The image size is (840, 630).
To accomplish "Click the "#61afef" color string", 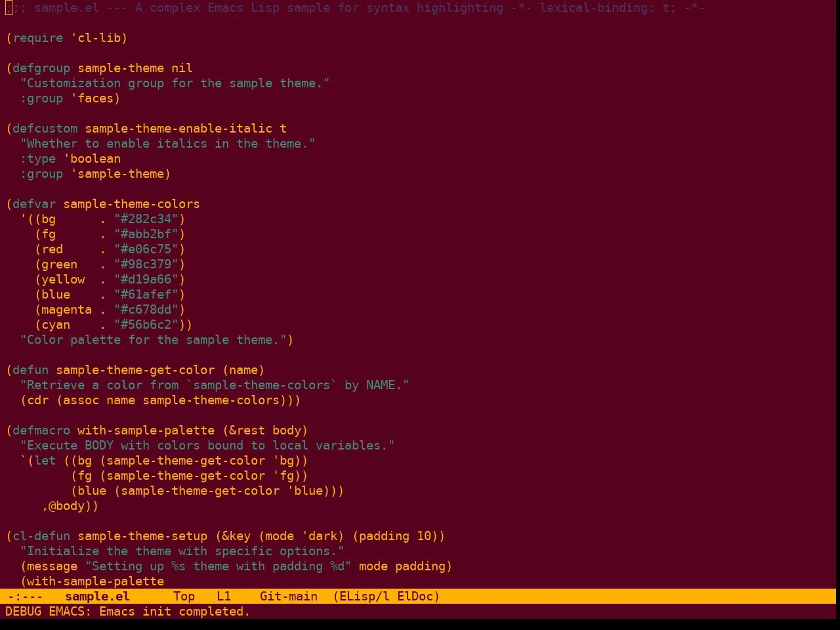I will pos(146,295).
